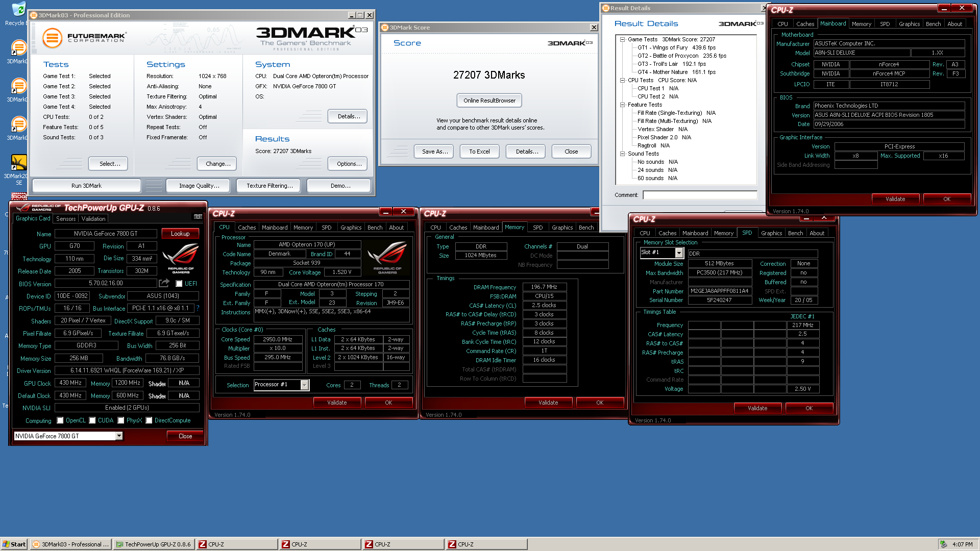Viewport: 980px width, 551px height.
Task: Switch to the Validation tab in GPU-Z
Action: pos(93,219)
